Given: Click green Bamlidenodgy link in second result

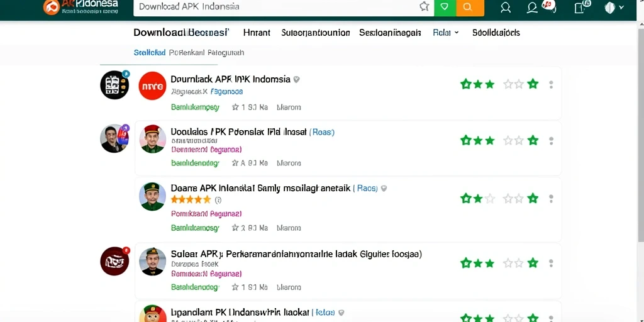Looking at the screenshot, I should (x=195, y=163).
